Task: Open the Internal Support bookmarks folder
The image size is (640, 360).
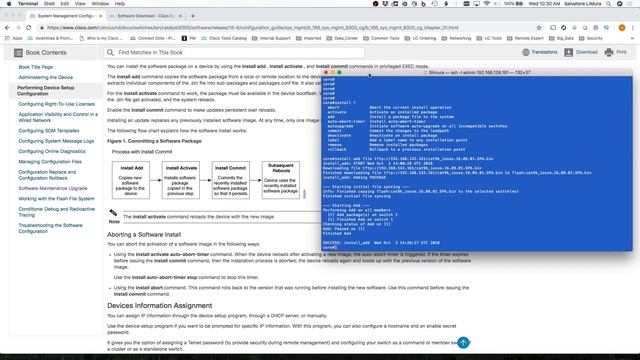Action: click(271, 38)
